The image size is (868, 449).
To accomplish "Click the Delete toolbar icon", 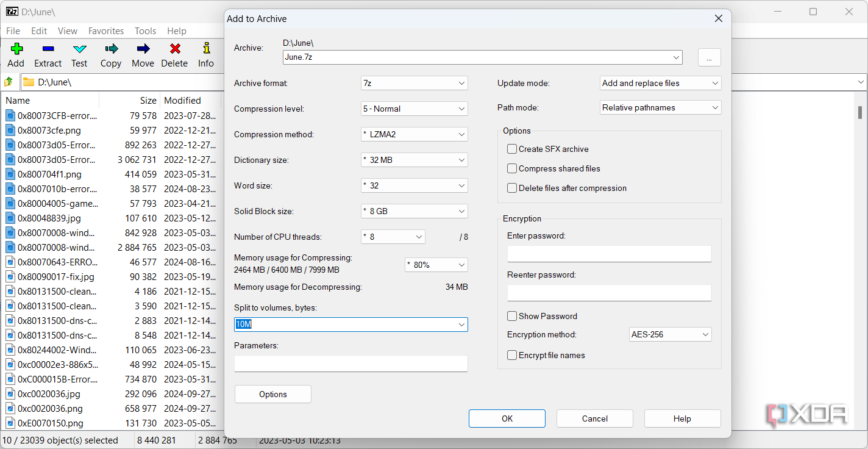I will tap(174, 56).
